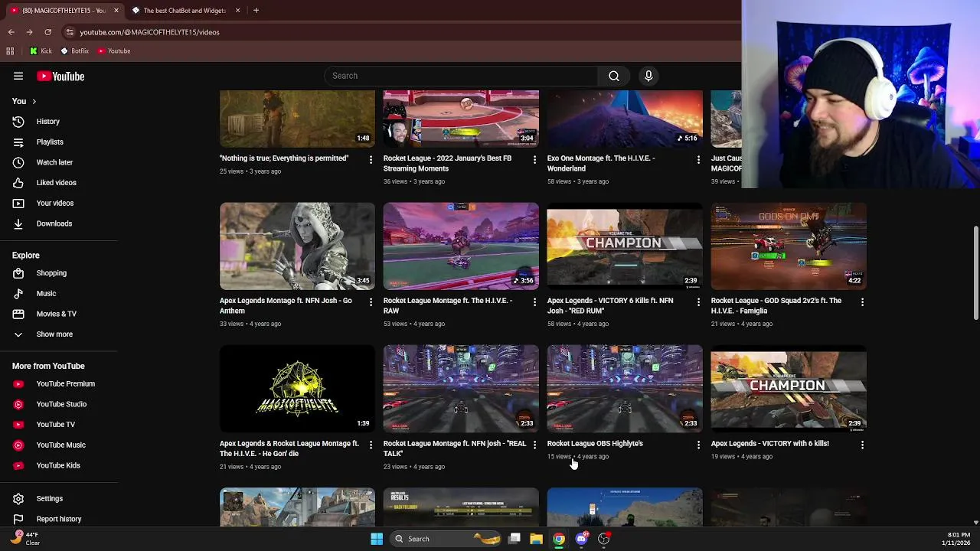
Task: Open options menu for Go Anthem video
Action: pos(371,302)
